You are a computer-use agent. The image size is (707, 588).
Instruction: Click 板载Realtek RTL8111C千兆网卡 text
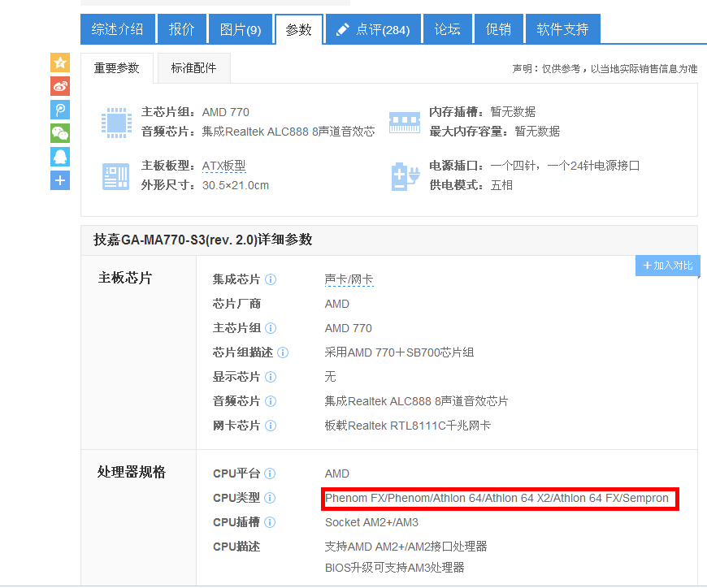(408, 426)
